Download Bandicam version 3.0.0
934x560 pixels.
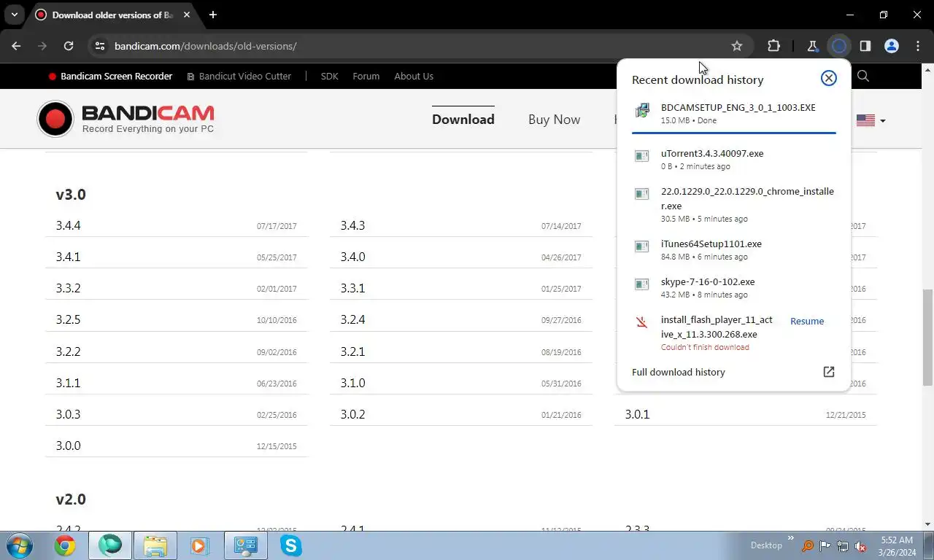coord(68,446)
